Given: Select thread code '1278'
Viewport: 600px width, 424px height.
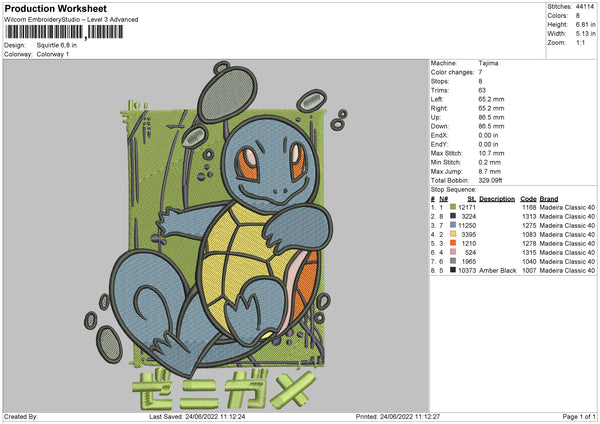Looking at the screenshot, I should tap(529, 243).
